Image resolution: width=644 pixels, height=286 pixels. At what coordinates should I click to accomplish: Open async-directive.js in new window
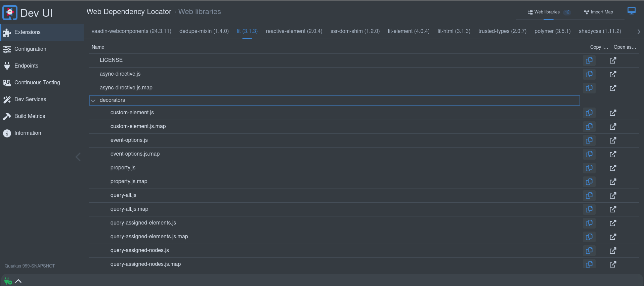613,74
